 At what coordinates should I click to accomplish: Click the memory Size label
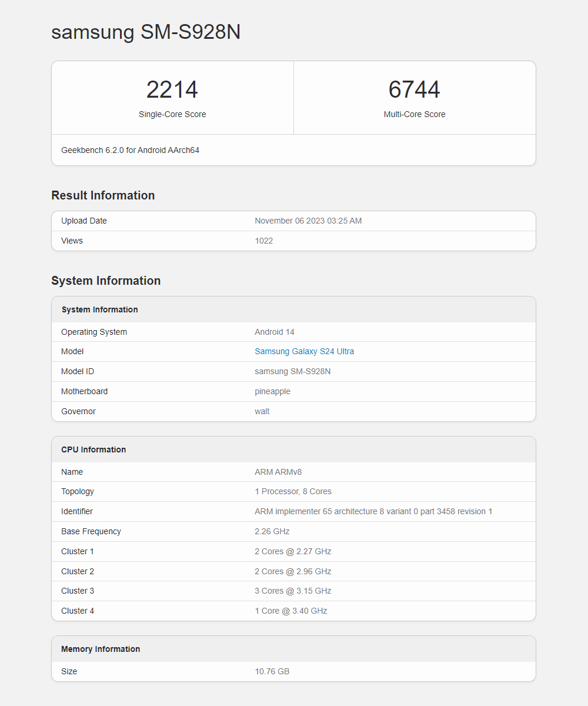click(69, 671)
